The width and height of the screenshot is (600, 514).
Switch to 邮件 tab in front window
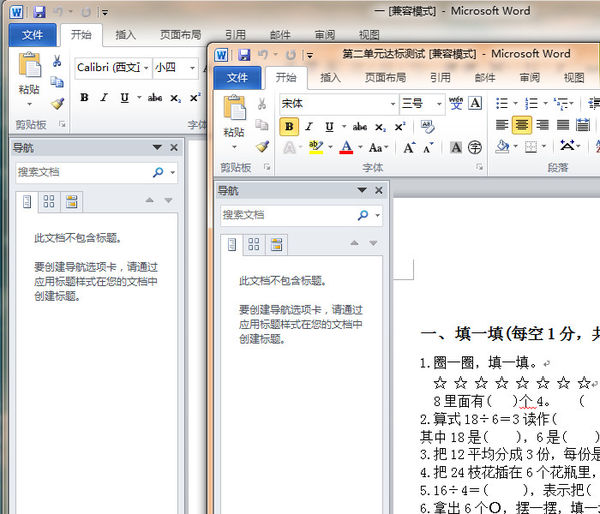point(485,78)
